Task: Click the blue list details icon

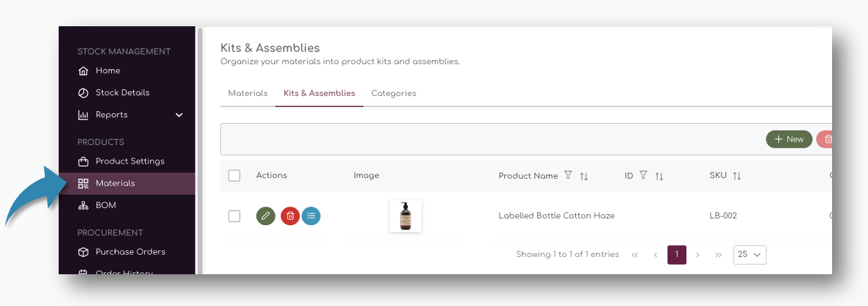Action: (311, 216)
